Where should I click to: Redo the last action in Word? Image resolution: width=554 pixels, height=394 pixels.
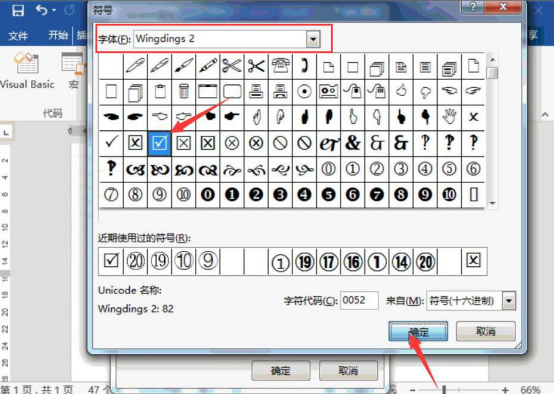click(x=69, y=10)
